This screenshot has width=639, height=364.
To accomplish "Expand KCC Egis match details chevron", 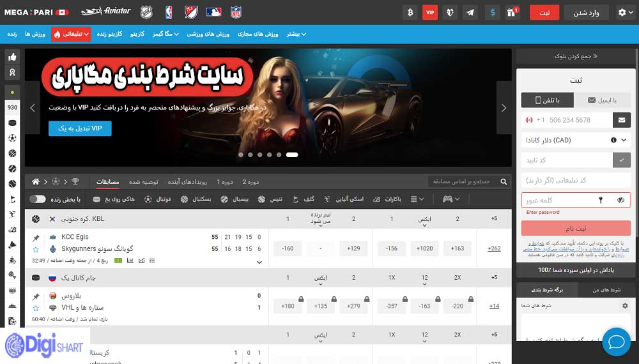I will point(259,262).
